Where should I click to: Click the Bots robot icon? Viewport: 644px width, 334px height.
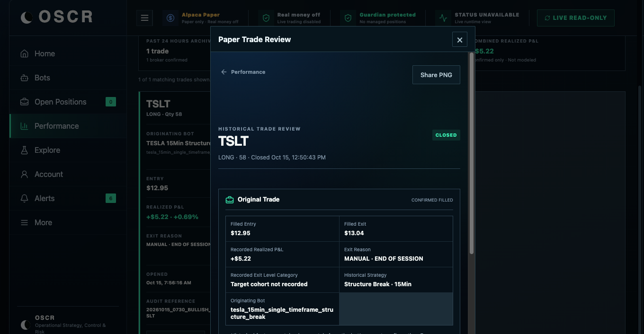coord(24,78)
